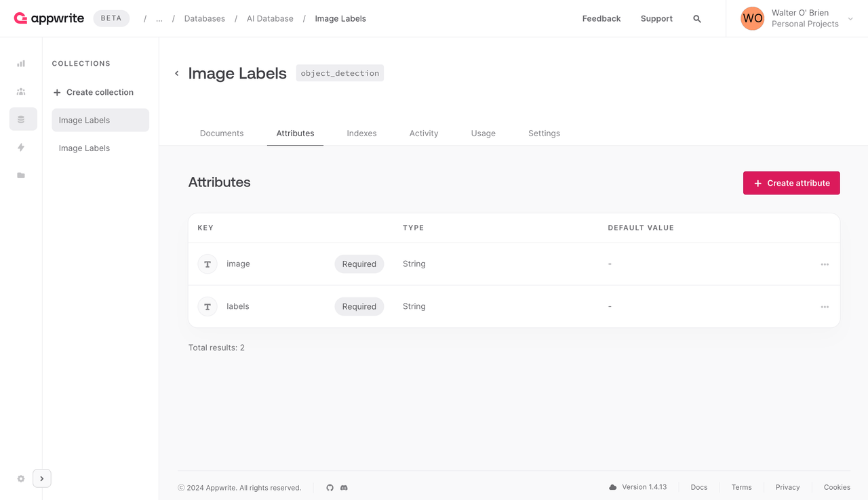Open the settings gear icon
This screenshot has width=868, height=500.
21,479
